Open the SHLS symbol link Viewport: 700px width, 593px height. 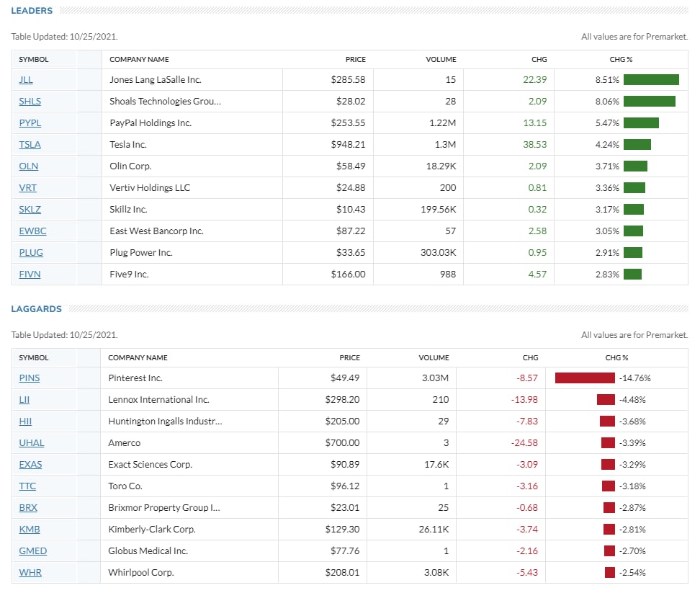coord(30,102)
